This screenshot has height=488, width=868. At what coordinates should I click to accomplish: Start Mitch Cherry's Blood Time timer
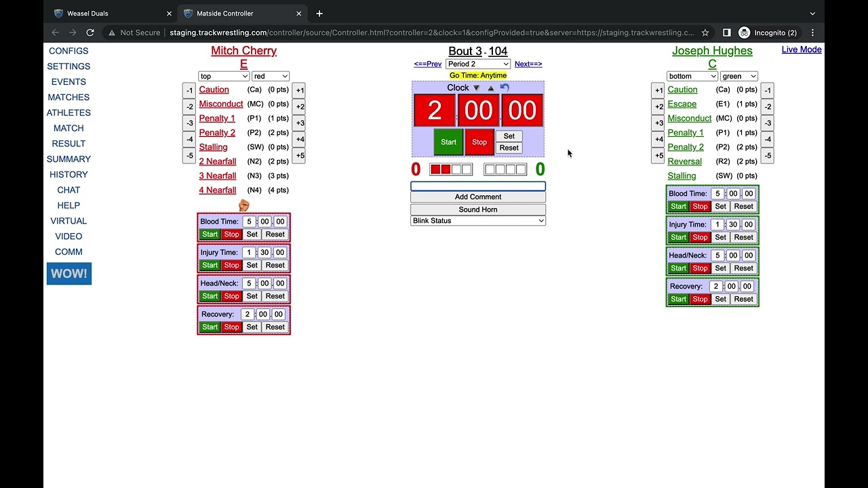click(210, 235)
